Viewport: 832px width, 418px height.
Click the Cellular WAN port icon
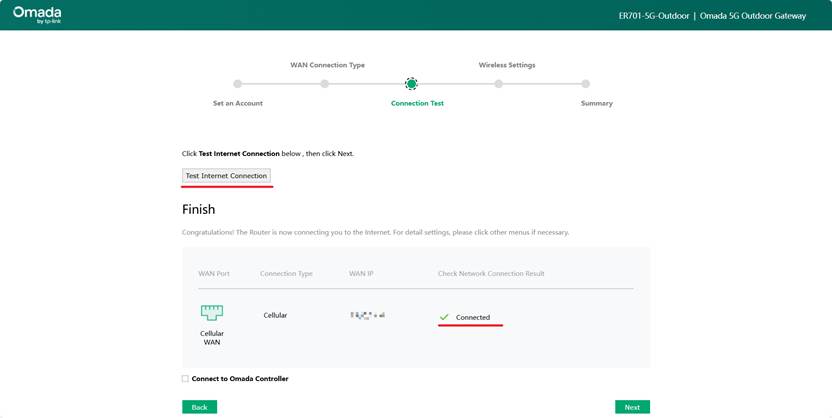[x=212, y=313]
